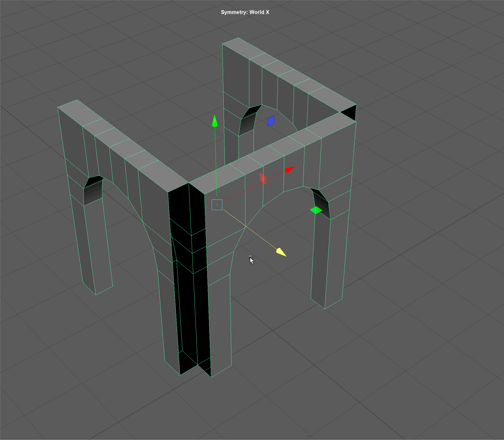This screenshot has height=440, width=504.
Task: Click the Symmetry: World X heading text
Action: (x=245, y=12)
